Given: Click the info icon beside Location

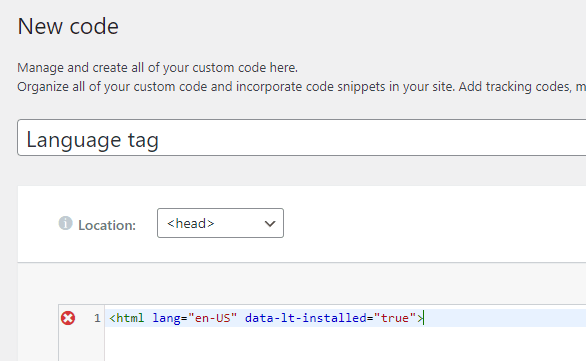Looking at the screenshot, I should pos(65,223).
